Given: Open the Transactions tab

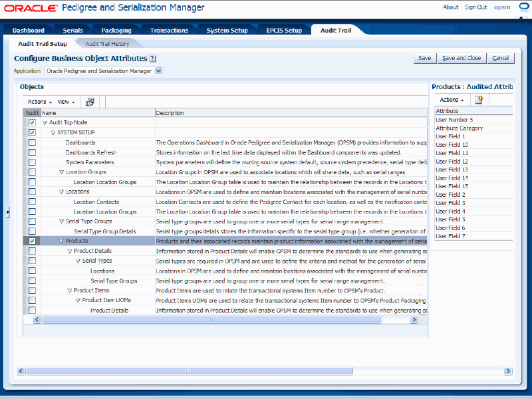Looking at the screenshot, I should point(169,30).
